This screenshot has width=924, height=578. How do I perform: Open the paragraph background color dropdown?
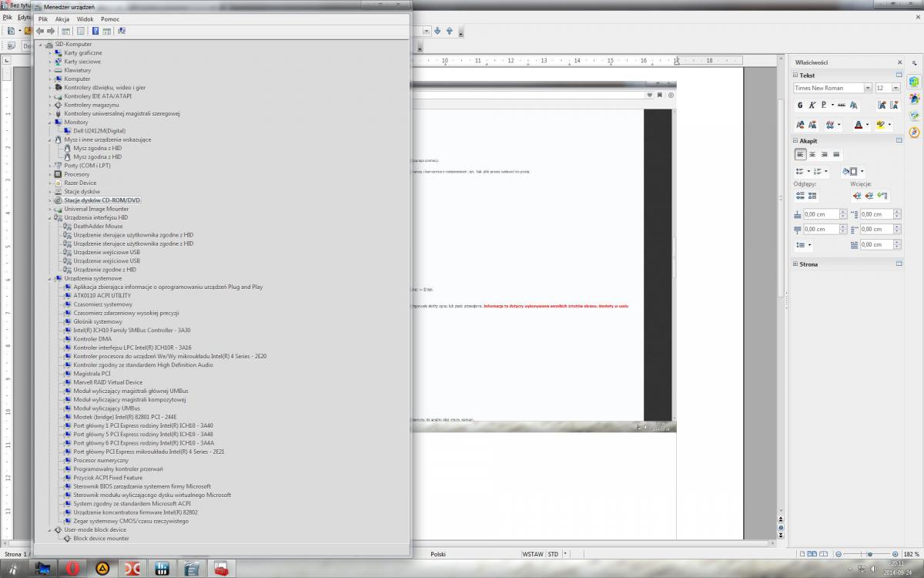pyautogui.click(x=862, y=172)
